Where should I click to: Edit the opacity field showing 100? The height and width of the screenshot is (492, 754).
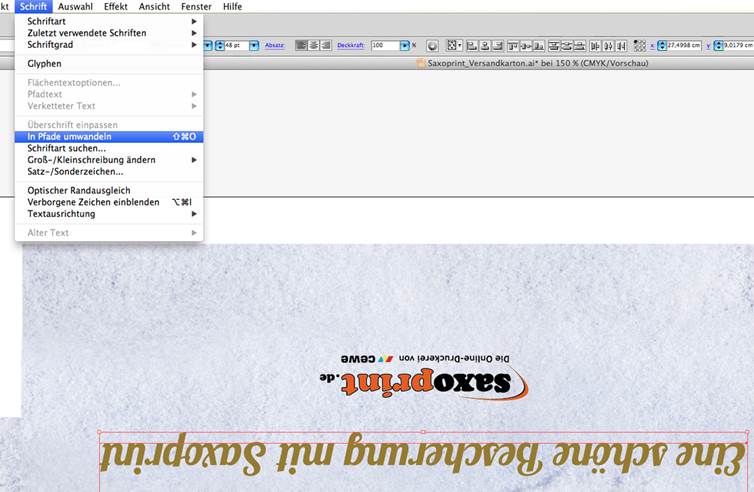[x=385, y=45]
